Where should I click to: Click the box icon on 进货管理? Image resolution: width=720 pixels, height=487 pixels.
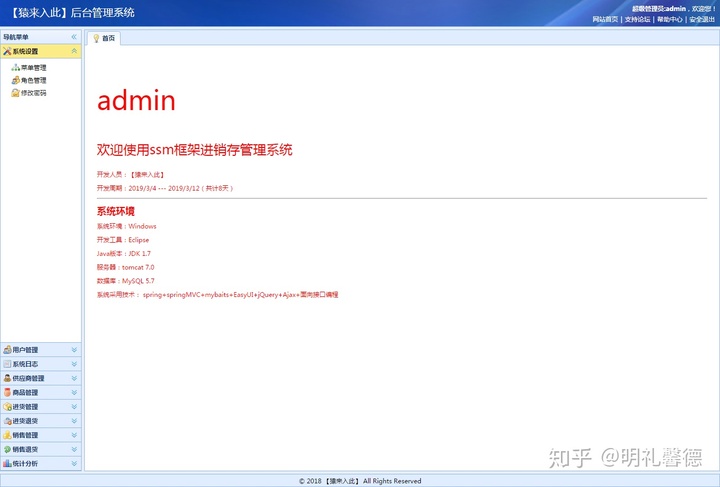[x=7, y=407]
